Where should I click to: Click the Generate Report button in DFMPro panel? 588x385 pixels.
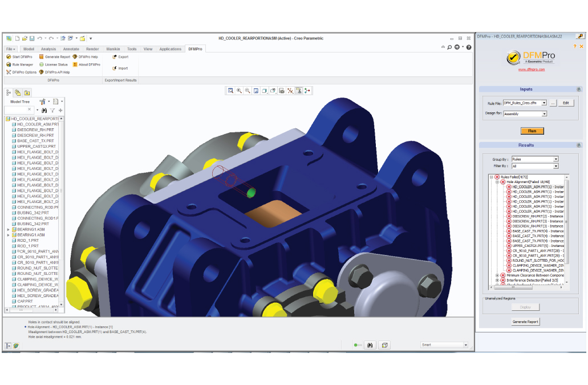525,322
